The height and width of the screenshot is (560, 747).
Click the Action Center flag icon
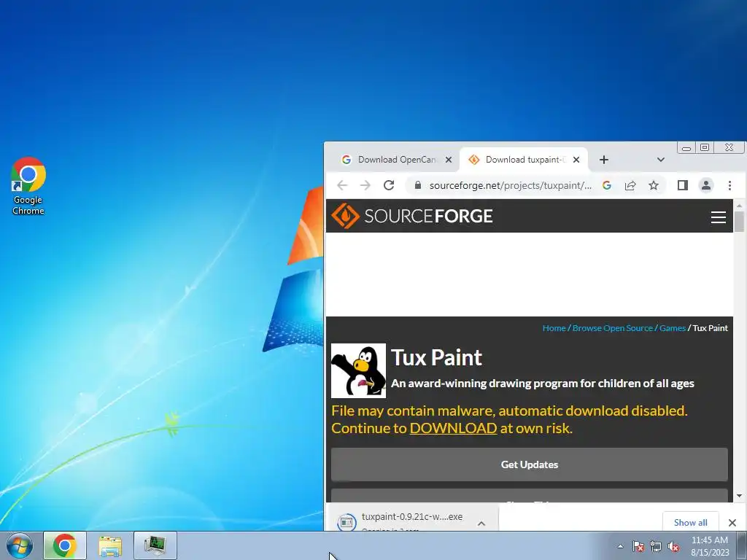coord(638,546)
